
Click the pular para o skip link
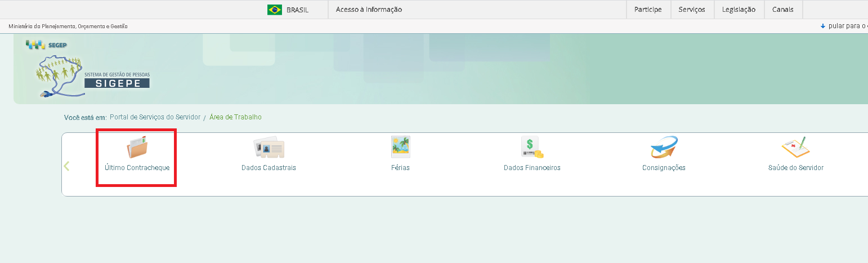(x=848, y=26)
